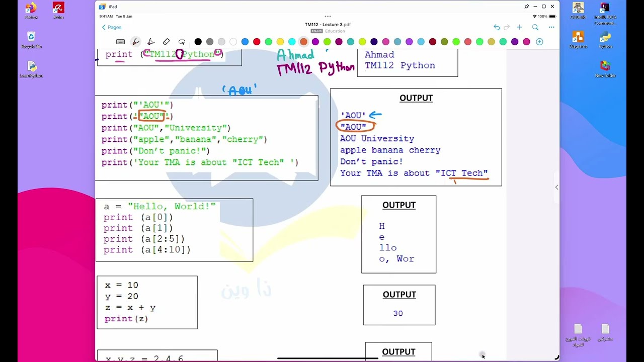Select LearnPython file on desktop
This screenshot has height=362, width=644.
[31, 69]
